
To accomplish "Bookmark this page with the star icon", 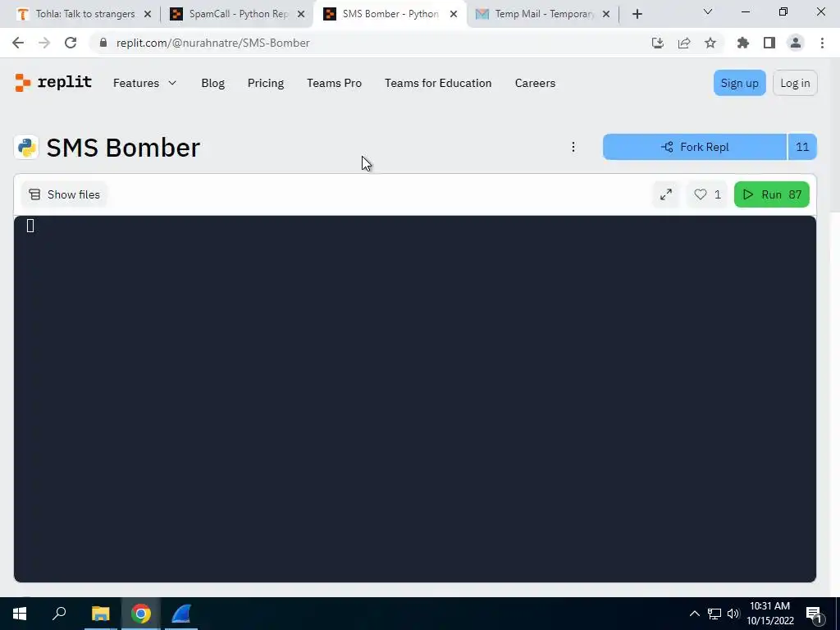I will click(710, 43).
